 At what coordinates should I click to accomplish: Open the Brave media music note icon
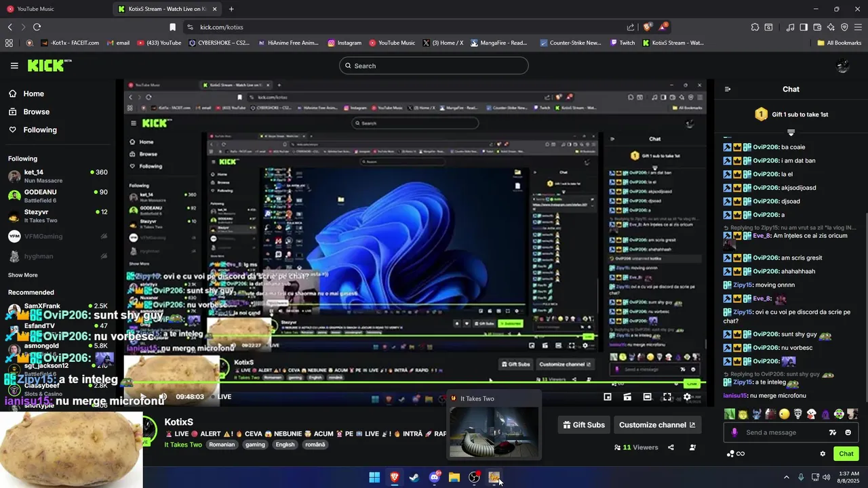(791, 27)
